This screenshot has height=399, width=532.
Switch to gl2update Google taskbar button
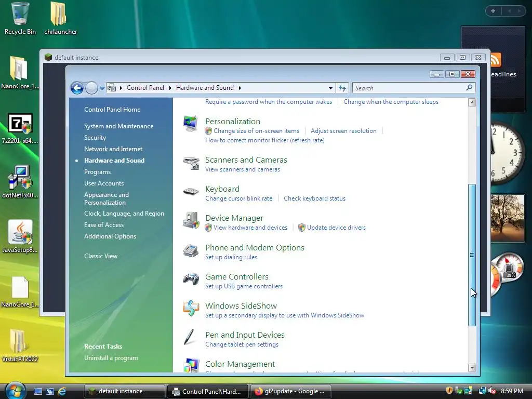point(291,391)
